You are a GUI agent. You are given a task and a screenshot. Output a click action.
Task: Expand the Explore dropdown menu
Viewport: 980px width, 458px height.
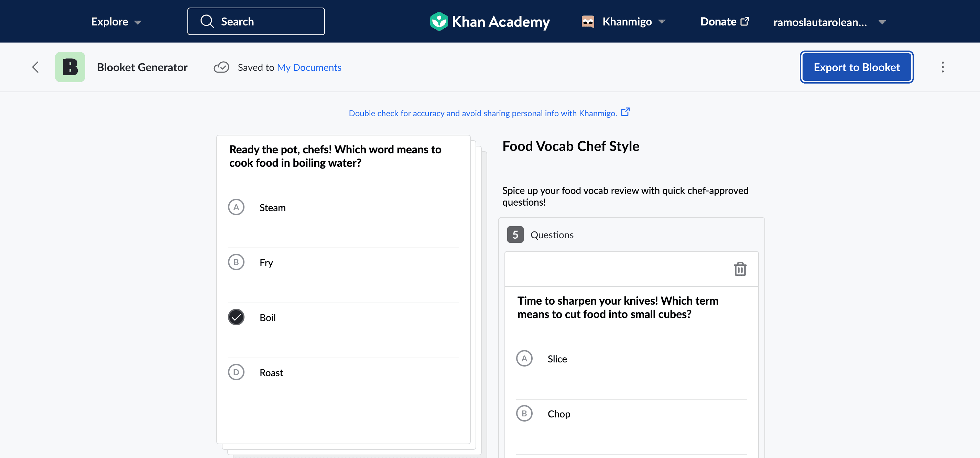pos(117,22)
